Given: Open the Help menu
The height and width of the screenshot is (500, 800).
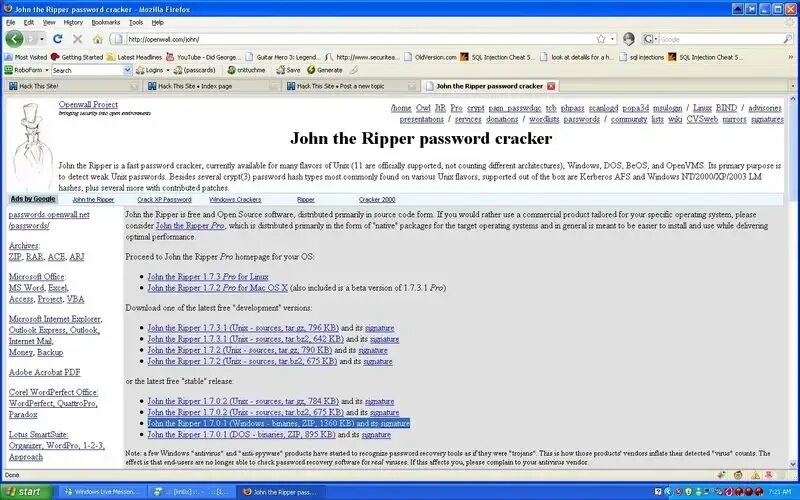Looking at the screenshot, I should 157,22.
